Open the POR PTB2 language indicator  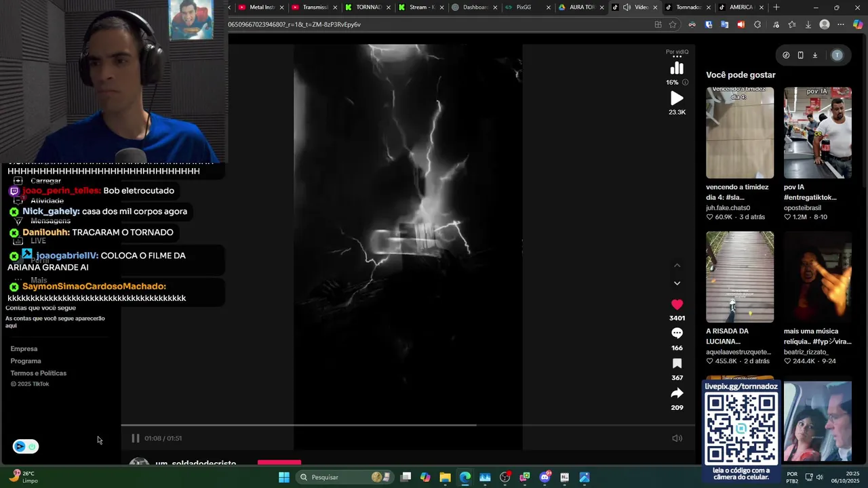click(x=792, y=477)
